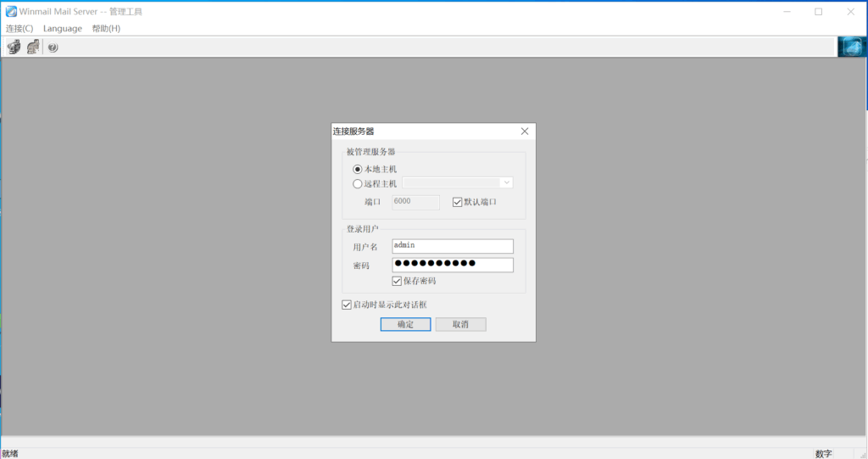Toggle the 启动时显示此对话框 checkbox
Screen dimensions: 868x459
point(347,305)
